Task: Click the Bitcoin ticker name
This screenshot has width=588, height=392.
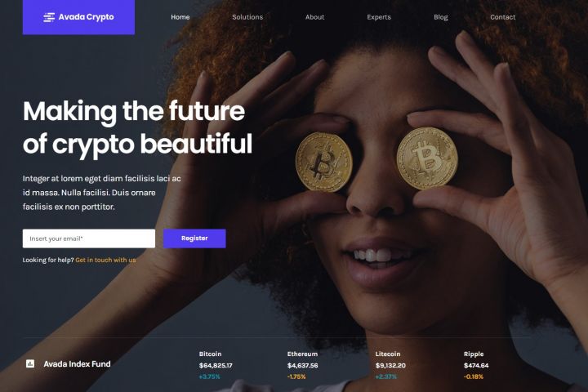Action: pyautogui.click(x=210, y=354)
